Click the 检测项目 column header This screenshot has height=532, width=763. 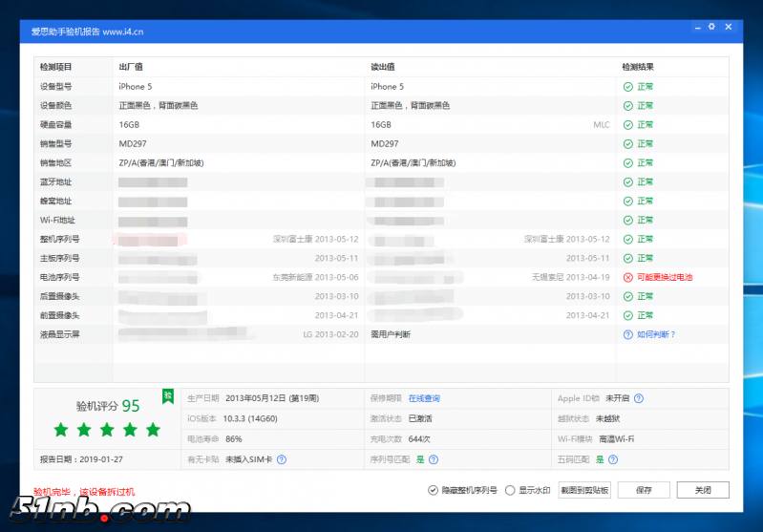click(55, 67)
